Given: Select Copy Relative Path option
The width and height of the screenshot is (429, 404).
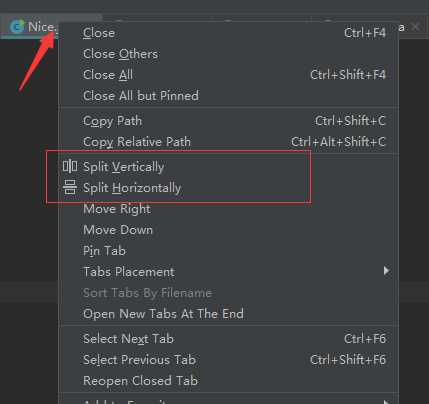Looking at the screenshot, I should point(229,142).
